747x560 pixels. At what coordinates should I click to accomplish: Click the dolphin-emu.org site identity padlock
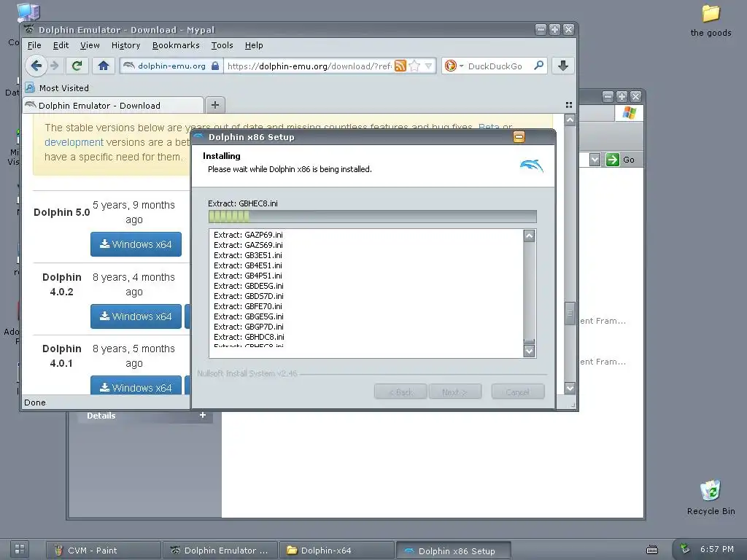[215, 66]
